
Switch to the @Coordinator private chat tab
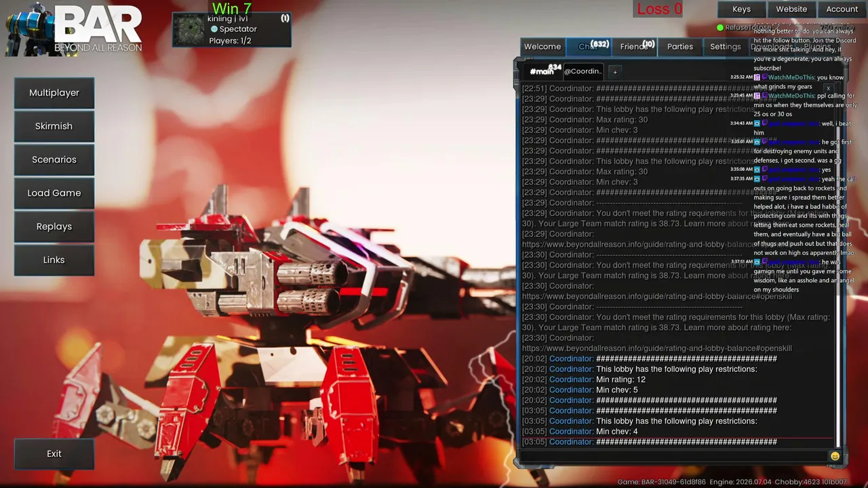click(583, 71)
